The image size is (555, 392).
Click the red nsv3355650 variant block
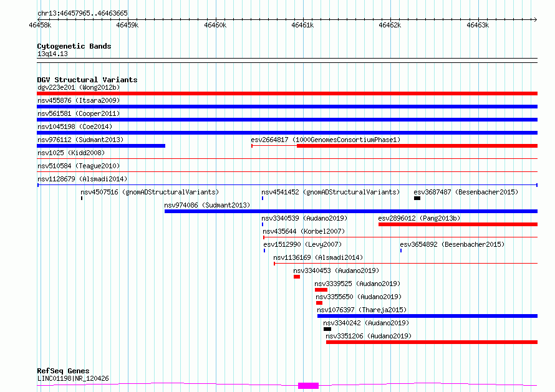point(319,303)
